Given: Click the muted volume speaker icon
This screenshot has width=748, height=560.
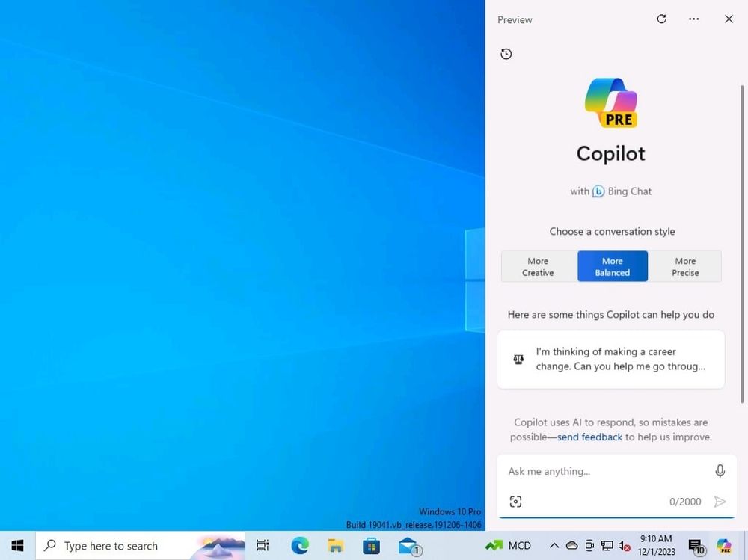Looking at the screenshot, I should point(624,546).
